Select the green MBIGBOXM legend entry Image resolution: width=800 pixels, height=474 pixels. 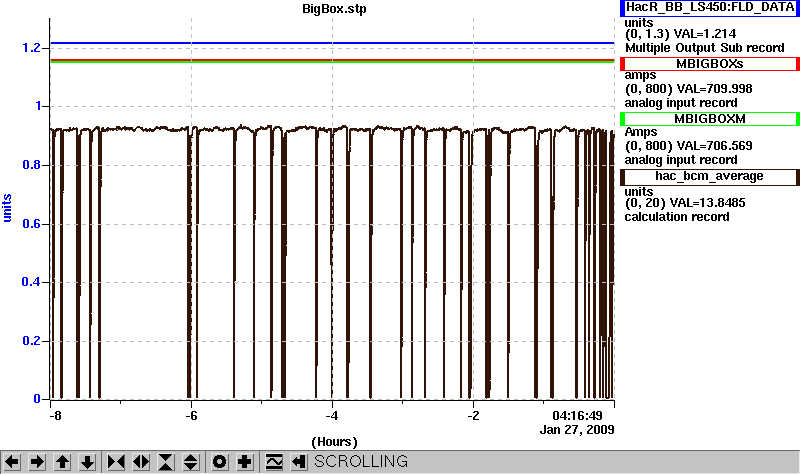[710, 119]
